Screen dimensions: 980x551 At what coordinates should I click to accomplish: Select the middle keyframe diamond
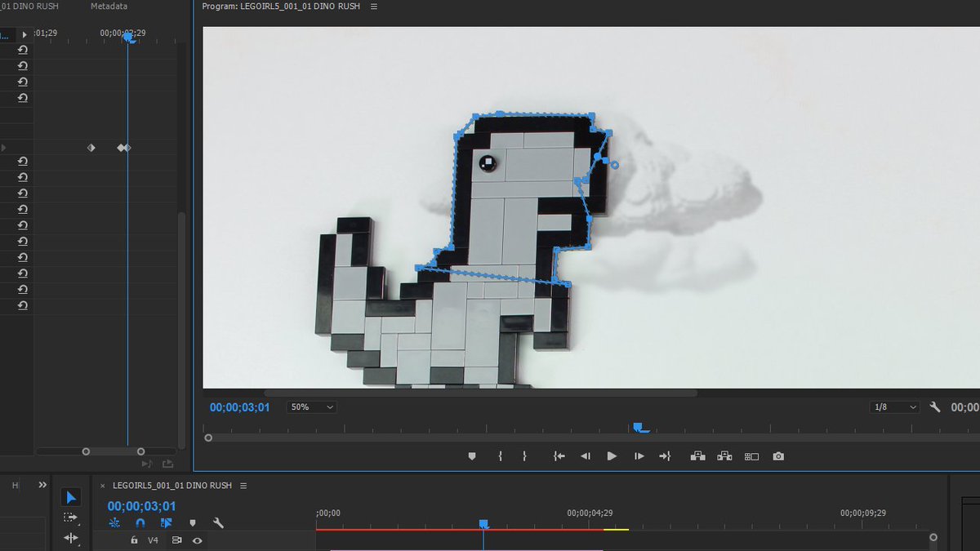121,148
